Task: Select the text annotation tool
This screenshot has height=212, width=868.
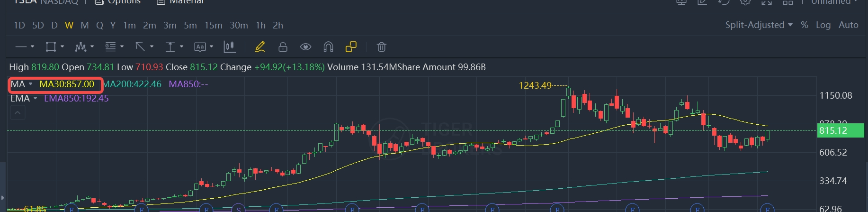Action: 200,46
